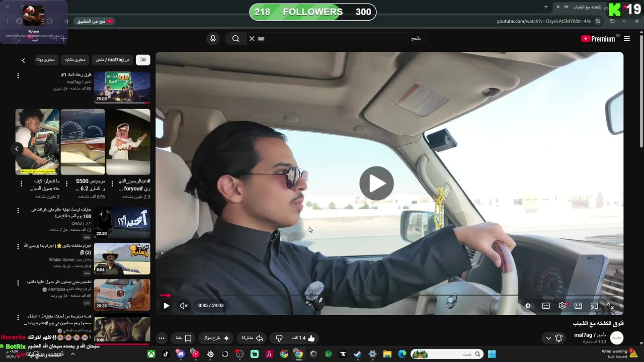Open the فتح في التطبيق app button
644x362 pixels.
click(95, 21)
